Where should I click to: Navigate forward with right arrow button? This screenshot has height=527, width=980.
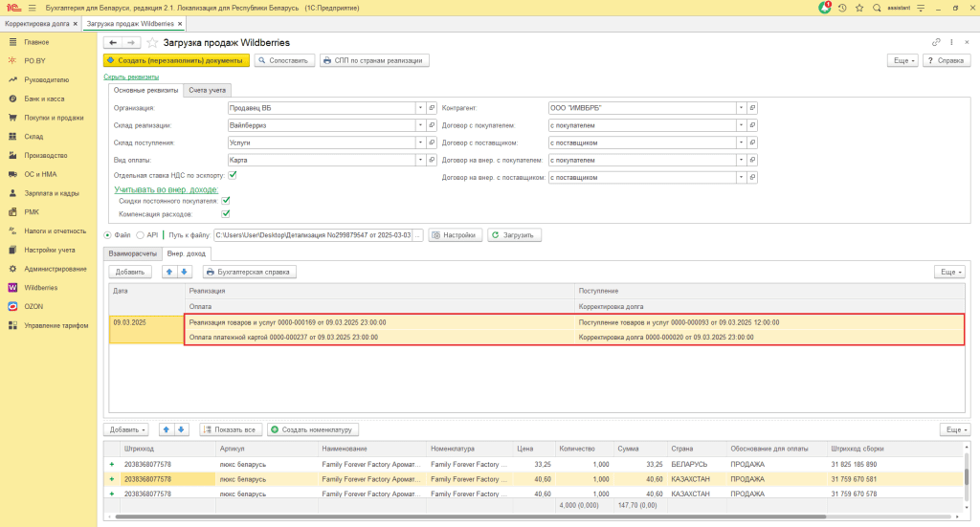(x=130, y=42)
